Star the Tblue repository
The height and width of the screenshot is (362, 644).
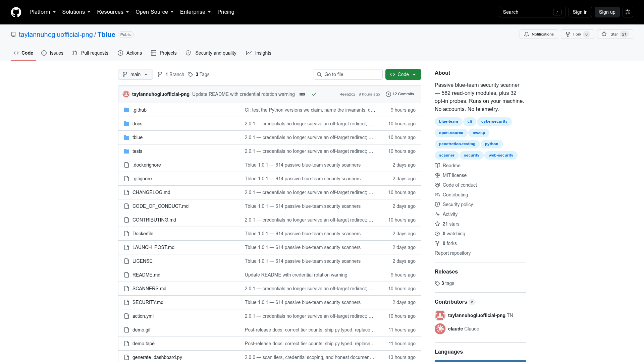tap(615, 34)
